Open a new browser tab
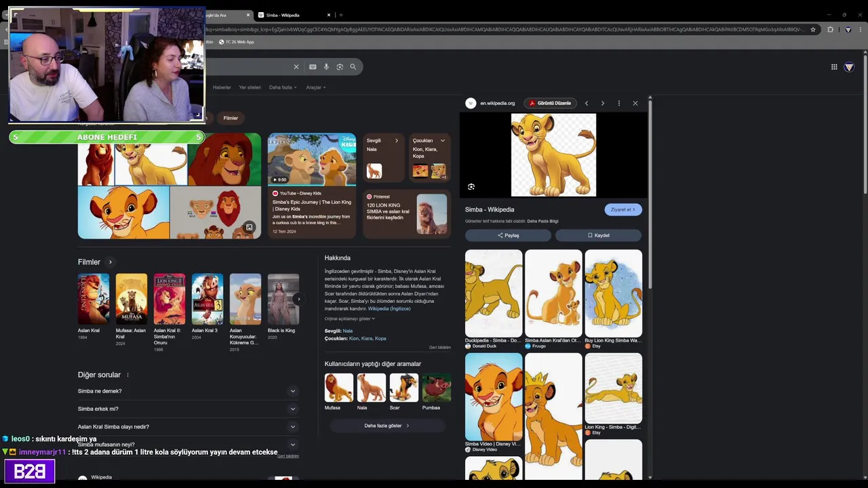This screenshot has height=488, width=868. 341,15
